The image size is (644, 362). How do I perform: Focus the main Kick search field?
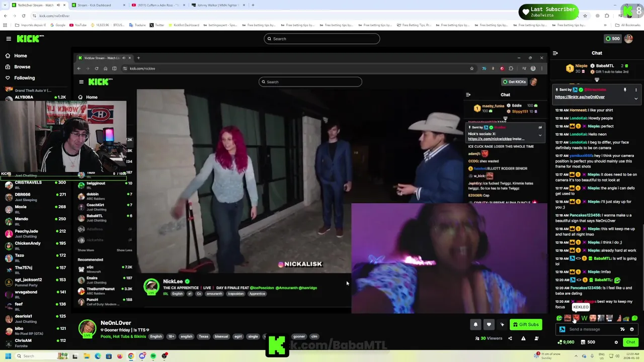coord(322,39)
